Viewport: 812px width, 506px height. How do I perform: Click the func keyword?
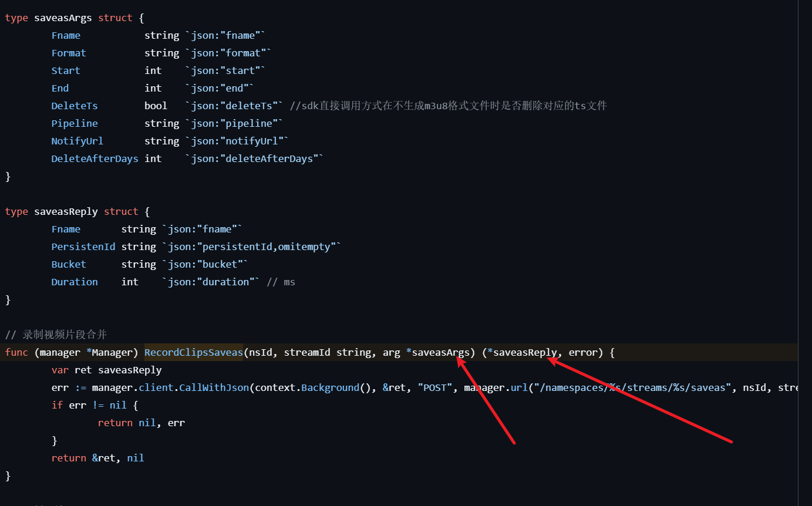click(x=16, y=352)
